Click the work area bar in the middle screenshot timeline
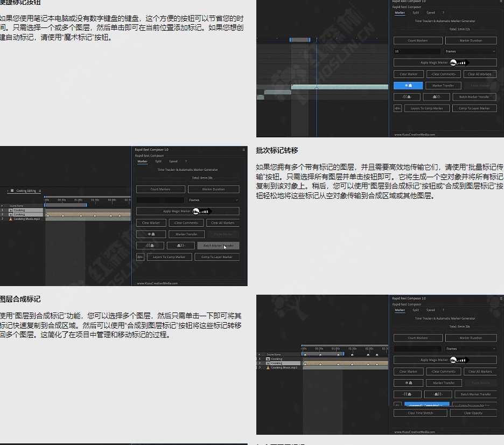This screenshot has width=504, height=445. click(66, 205)
